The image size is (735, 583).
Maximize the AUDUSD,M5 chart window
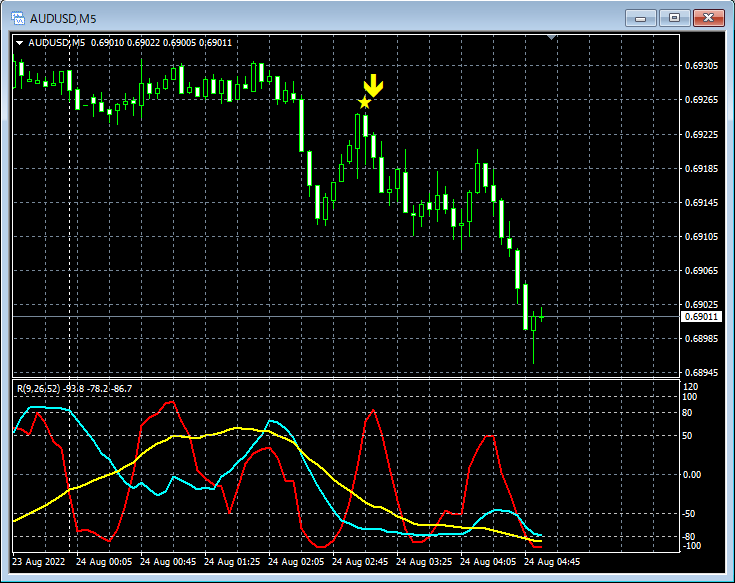pos(674,18)
